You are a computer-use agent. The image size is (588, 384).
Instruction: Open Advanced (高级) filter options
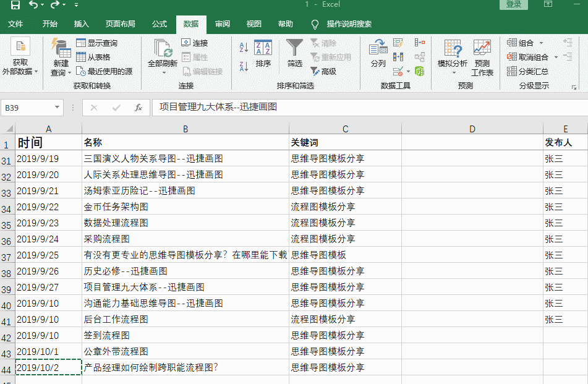323,71
